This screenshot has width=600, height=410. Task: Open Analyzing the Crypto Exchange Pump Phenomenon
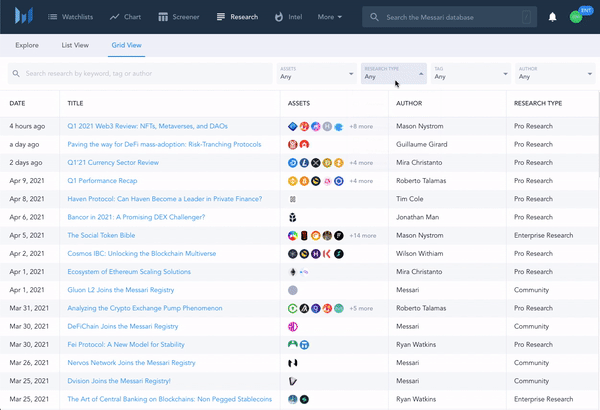(145, 308)
